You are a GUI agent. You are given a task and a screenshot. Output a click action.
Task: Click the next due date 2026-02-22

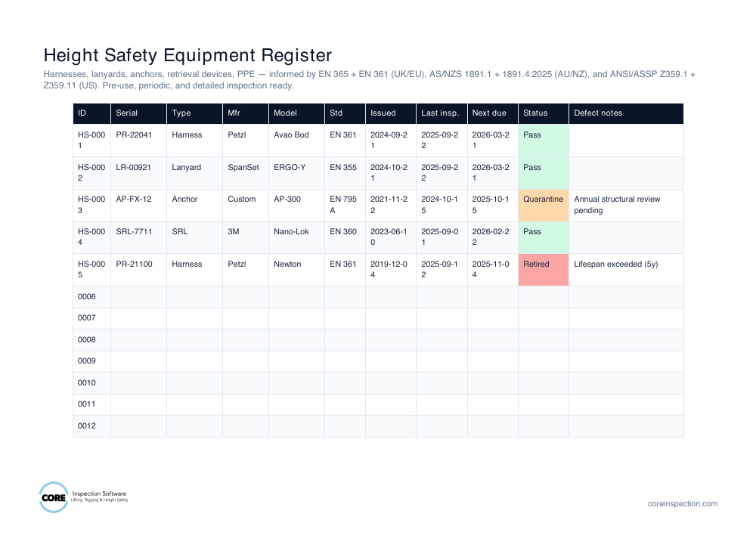click(492, 237)
